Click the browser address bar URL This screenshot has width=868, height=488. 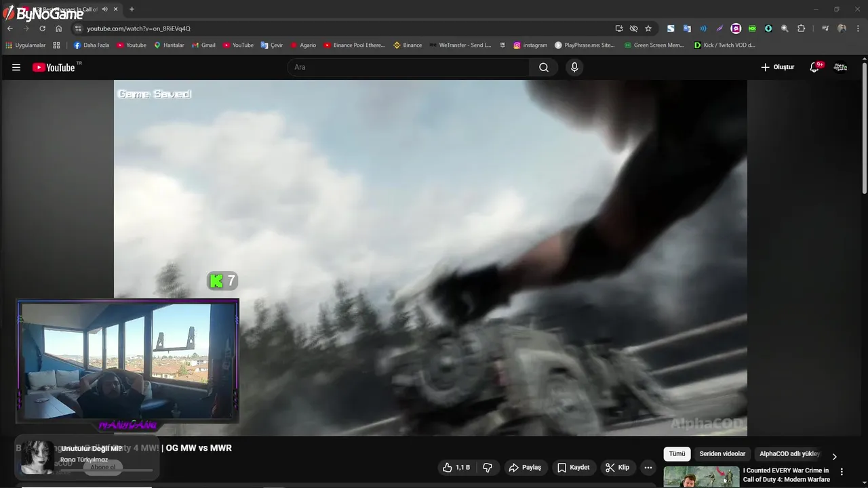138,28
